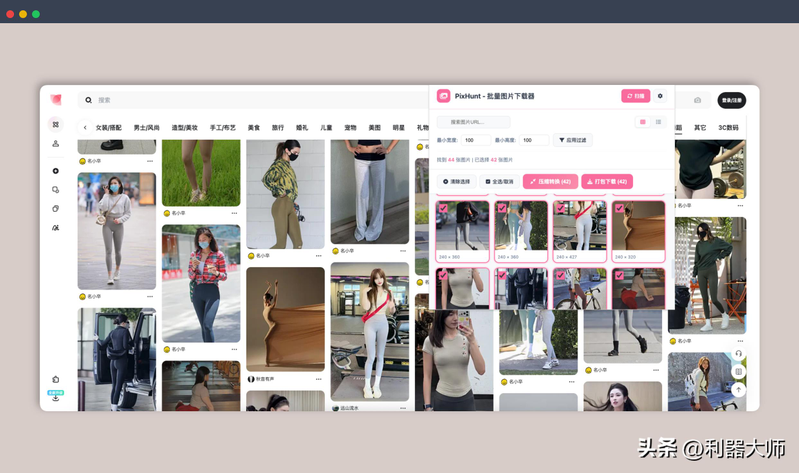Screen dimensions: 799x473
Task: Click the site logo in top-left
Action: (x=56, y=100)
